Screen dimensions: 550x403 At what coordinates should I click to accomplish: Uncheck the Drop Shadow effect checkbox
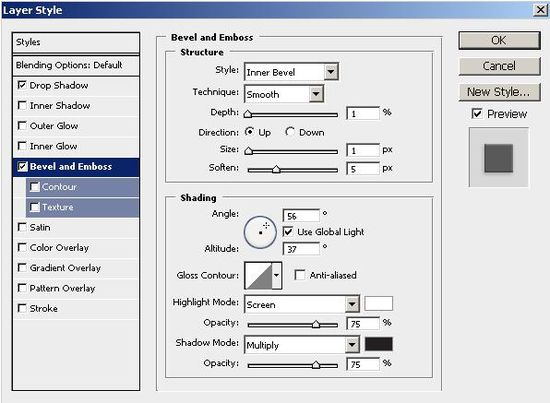point(22,85)
